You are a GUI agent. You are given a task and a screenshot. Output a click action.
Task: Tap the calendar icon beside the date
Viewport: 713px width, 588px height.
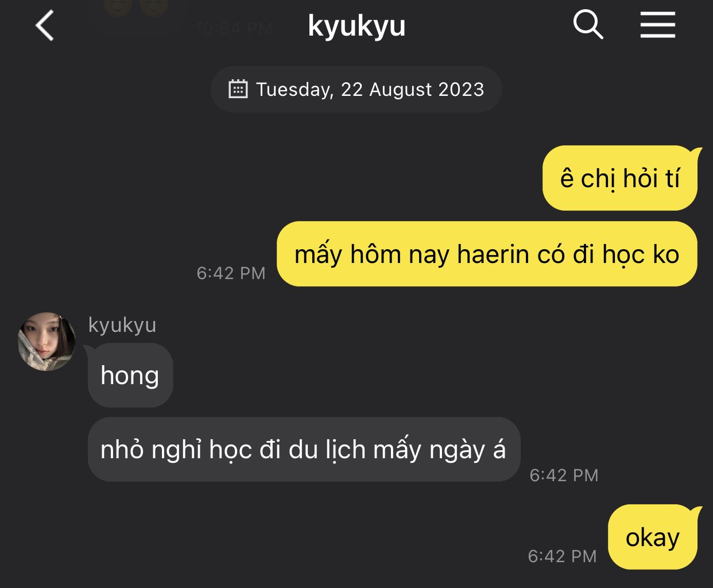[238, 89]
